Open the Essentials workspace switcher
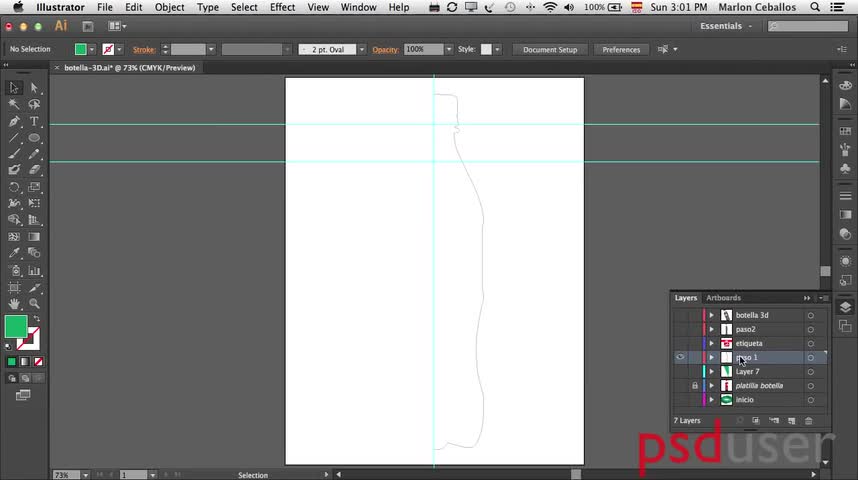 [726, 26]
